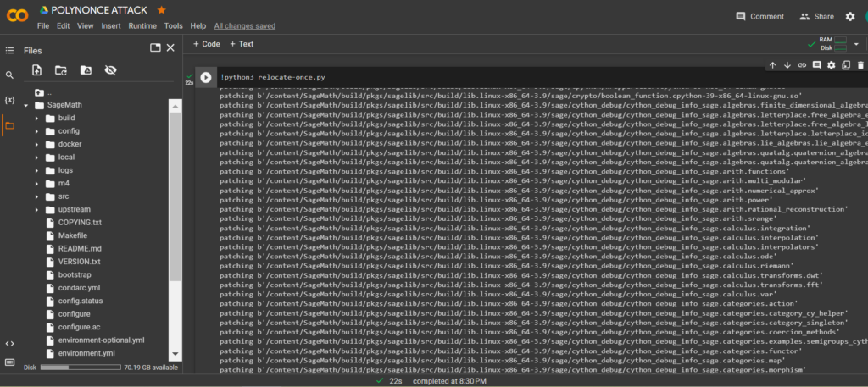This screenshot has height=387, width=868.
Task: Click the Share button
Action: tap(816, 17)
